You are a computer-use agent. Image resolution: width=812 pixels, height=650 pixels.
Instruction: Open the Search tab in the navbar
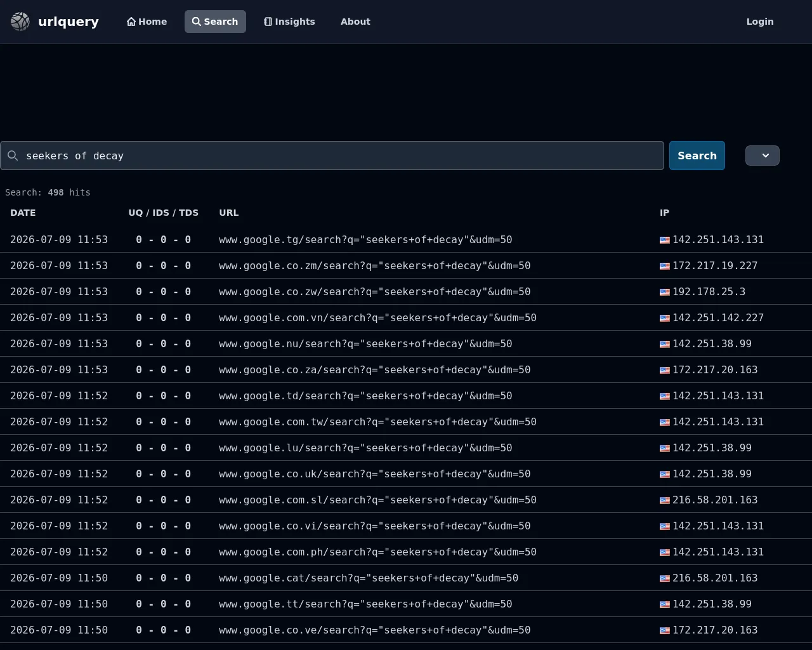pos(215,22)
